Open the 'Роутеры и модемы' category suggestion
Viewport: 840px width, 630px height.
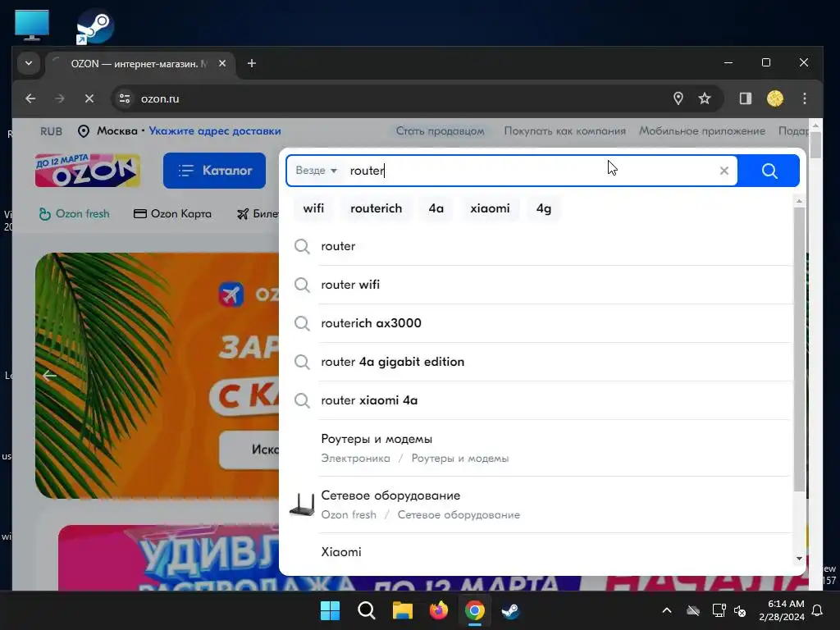(541, 449)
